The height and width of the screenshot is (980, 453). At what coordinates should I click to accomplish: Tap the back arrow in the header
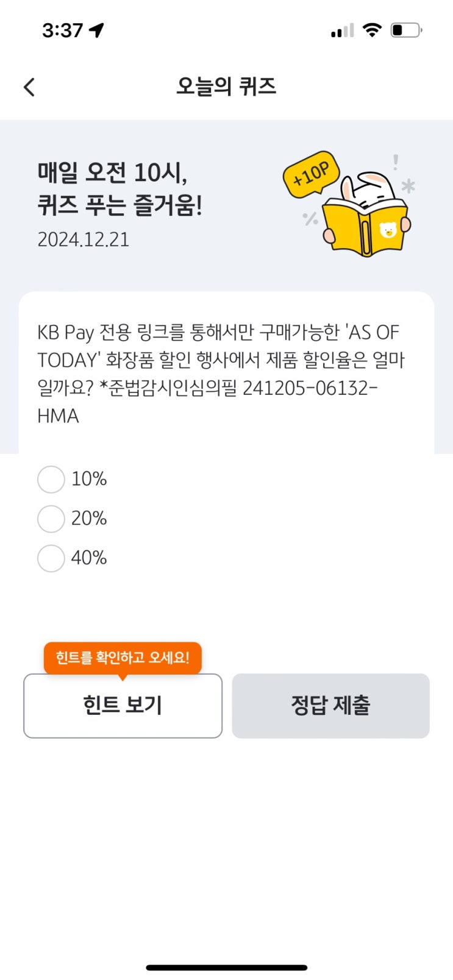29,87
